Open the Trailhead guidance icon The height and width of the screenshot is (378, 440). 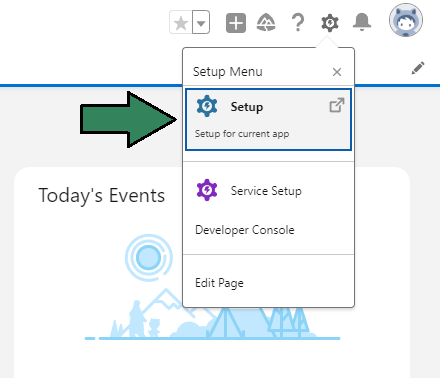266,23
